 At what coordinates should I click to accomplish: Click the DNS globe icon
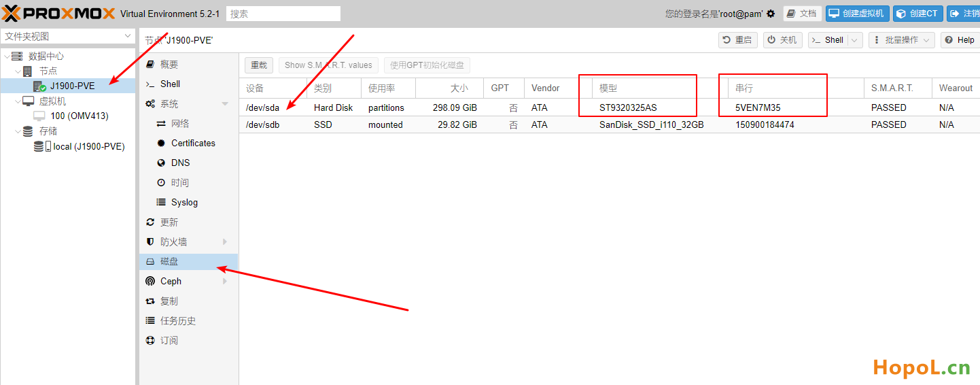click(161, 163)
